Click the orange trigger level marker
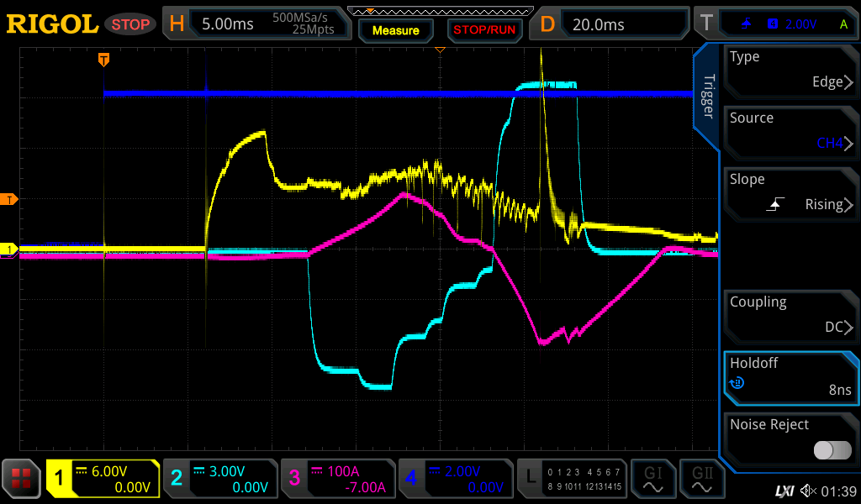Screen dimensions: 861x504 click(x=10, y=199)
